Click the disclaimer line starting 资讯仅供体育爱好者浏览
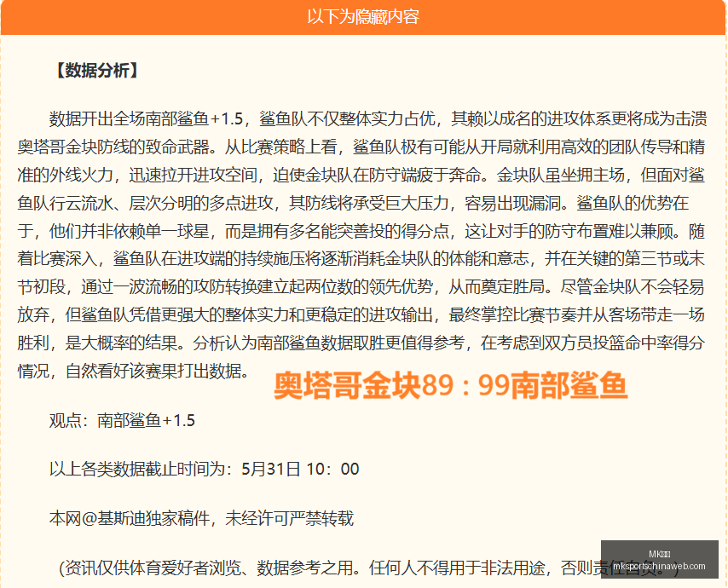728x588 pixels. (x=369, y=568)
